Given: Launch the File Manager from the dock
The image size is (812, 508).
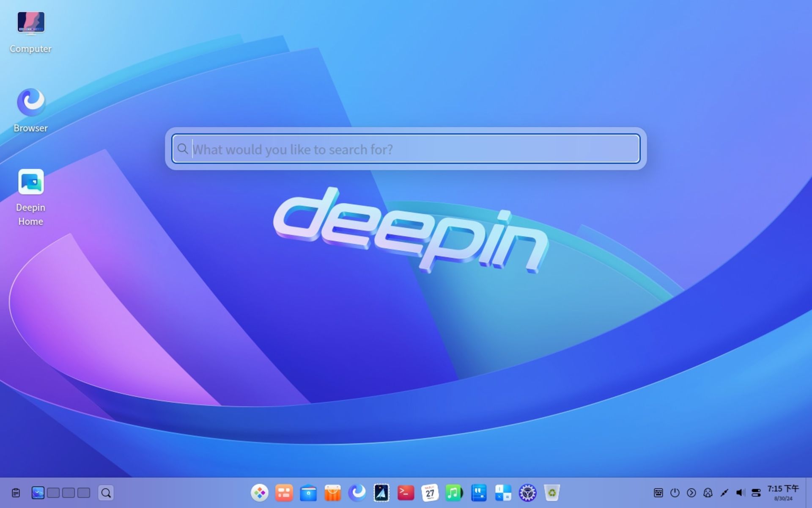Looking at the screenshot, I should pyautogui.click(x=308, y=493).
